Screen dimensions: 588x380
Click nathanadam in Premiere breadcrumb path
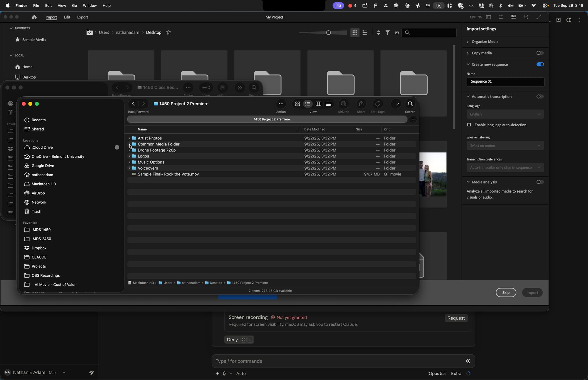tap(128, 32)
